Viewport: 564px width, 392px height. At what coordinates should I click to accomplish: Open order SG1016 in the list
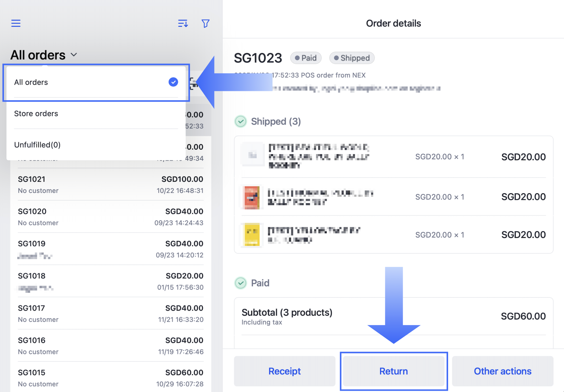(111, 345)
